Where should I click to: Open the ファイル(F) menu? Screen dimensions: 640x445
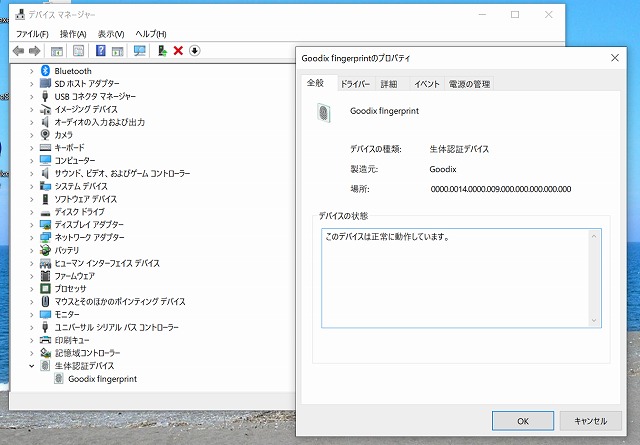(32, 34)
